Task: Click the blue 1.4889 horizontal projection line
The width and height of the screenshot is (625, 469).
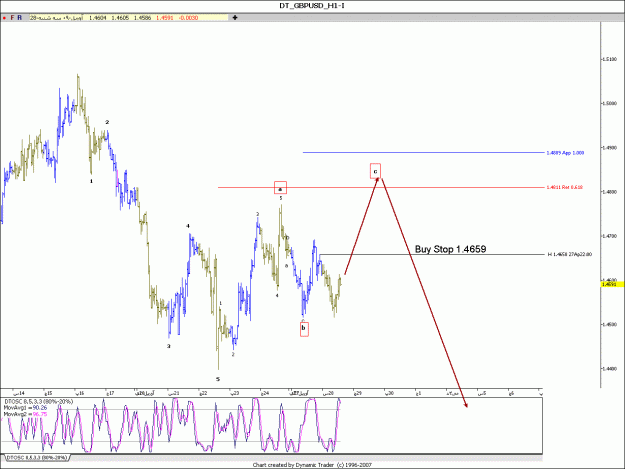Action: (x=423, y=152)
